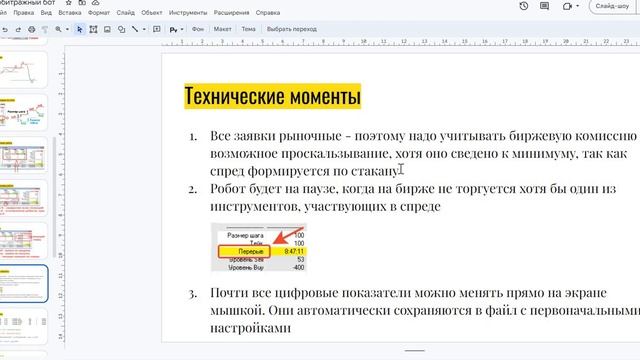Start the Слайд-шоу presentation
This screenshot has height=360, width=640.
pyautogui.click(x=612, y=6)
